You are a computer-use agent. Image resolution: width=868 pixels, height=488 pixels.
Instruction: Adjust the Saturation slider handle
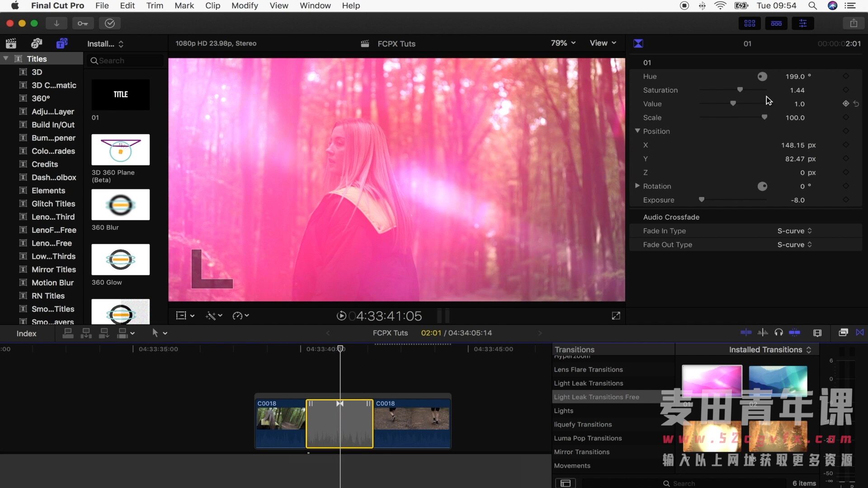coord(740,90)
